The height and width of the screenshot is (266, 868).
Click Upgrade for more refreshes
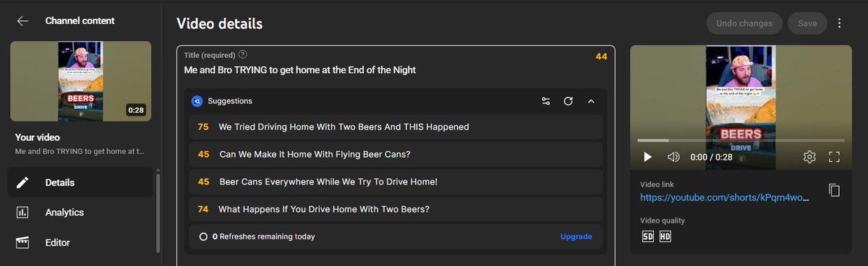click(576, 236)
